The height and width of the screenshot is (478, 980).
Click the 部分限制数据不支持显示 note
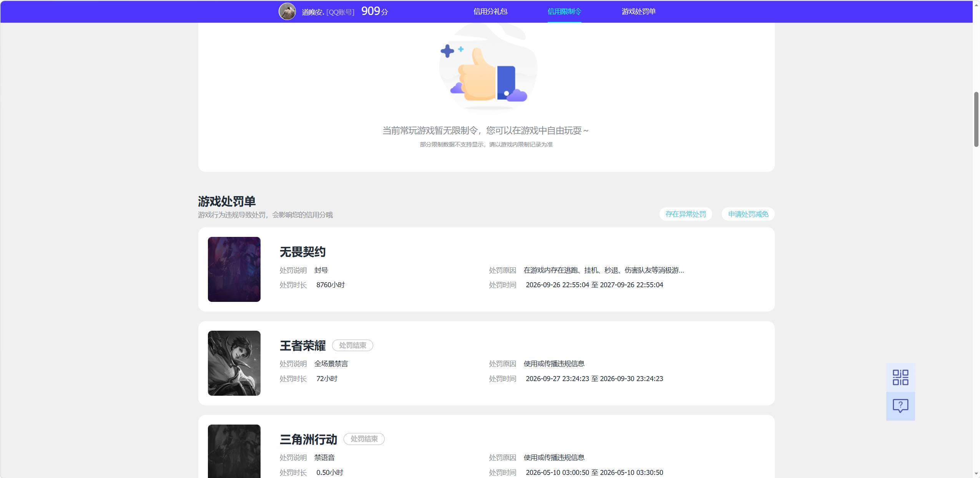click(486, 145)
